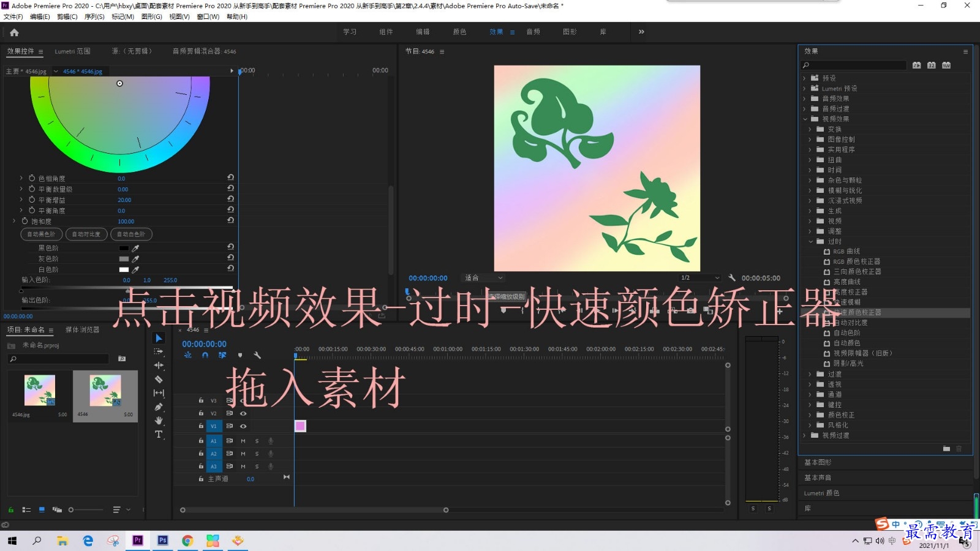The height and width of the screenshot is (551, 980).
Task: Select the Track Select Forward tool
Action: tap(159, 351)
